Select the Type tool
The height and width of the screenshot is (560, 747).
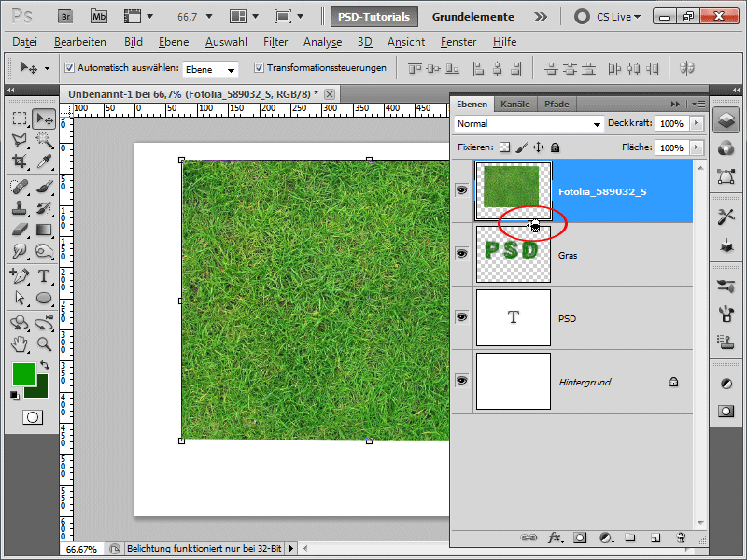[44, 275]
